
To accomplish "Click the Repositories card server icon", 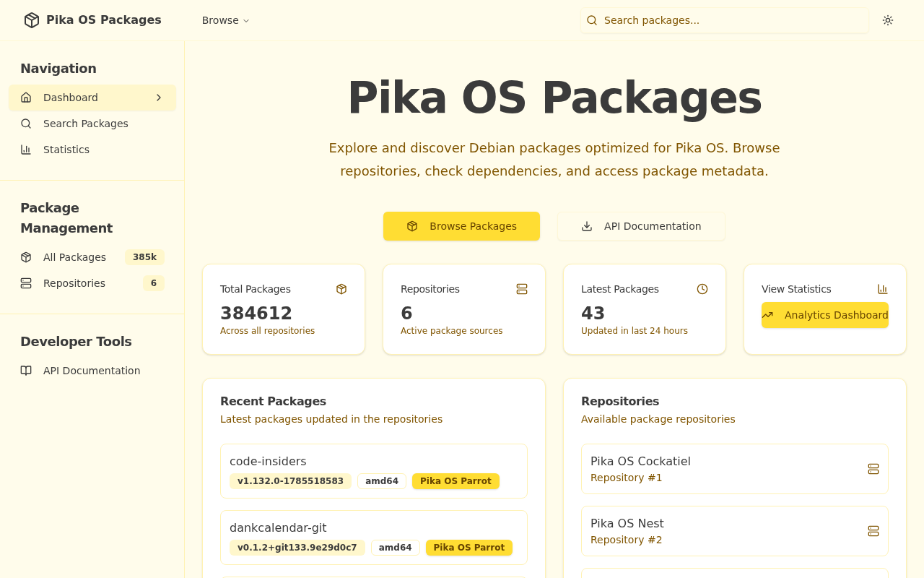I will click(522, 289).
